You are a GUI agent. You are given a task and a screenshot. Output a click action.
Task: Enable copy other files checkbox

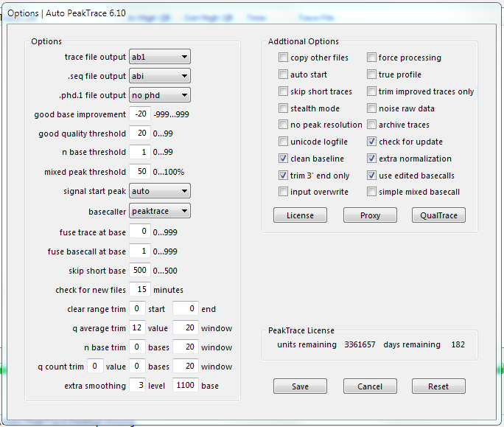pos(283,58)
